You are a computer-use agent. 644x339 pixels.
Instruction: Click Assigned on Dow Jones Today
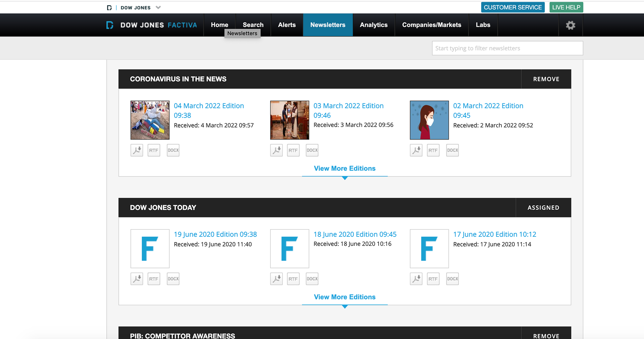pyautogui.click(x=543, y=208)
